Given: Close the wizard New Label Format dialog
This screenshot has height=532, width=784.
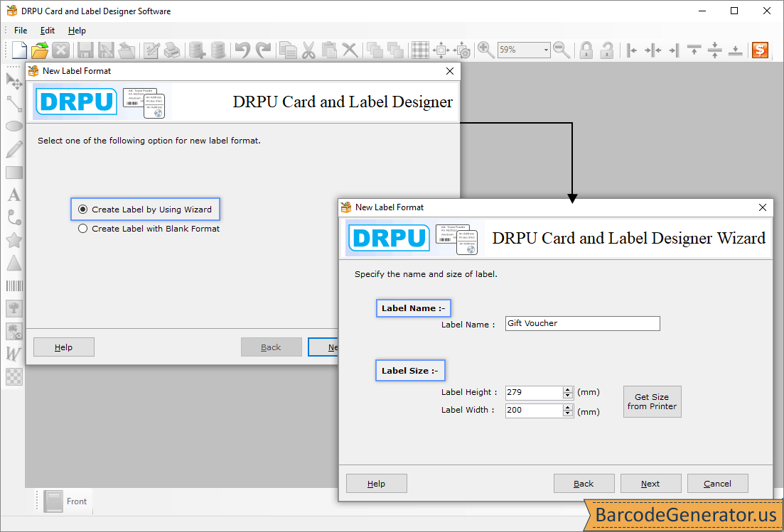Looking at the screenshot, I should point(763,207).
